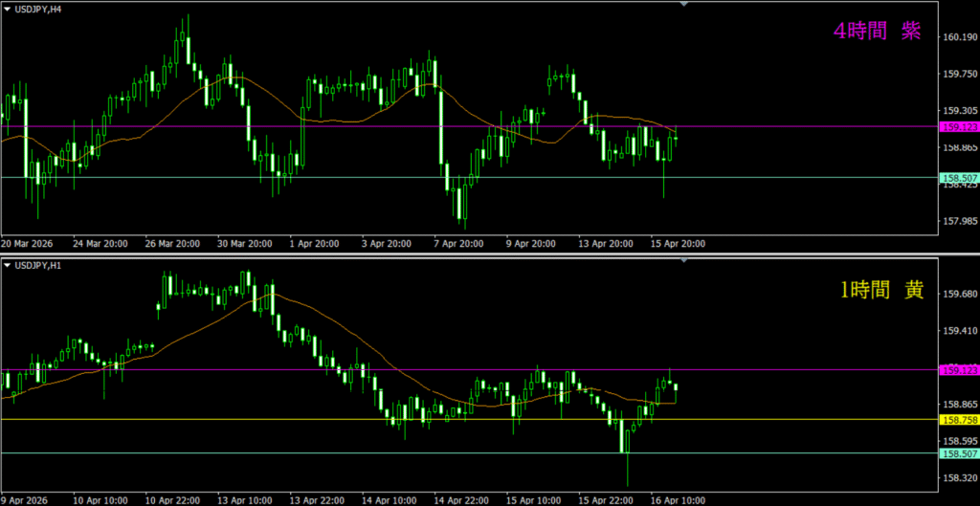Click the triangle icon beside USDJPY,H1 title
Viewport: 980px width, 506px height.
(7, 264)
